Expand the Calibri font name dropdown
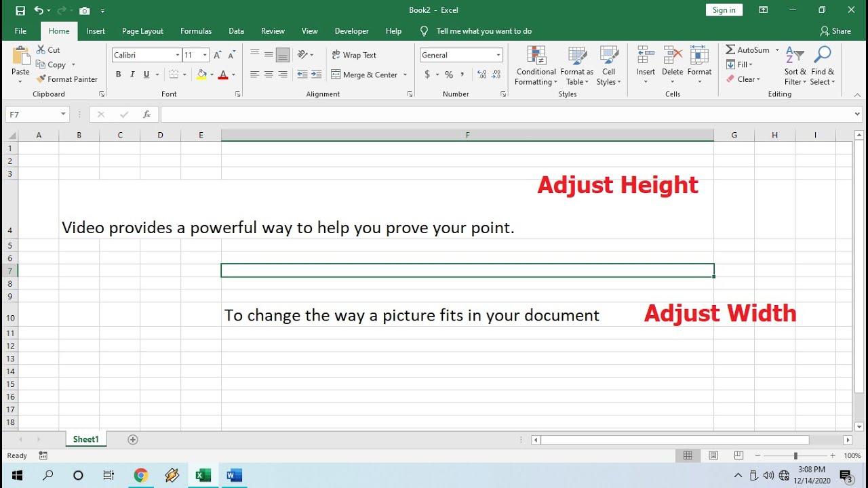The width and height of the screenshot is (868, 488). point(178,55)
